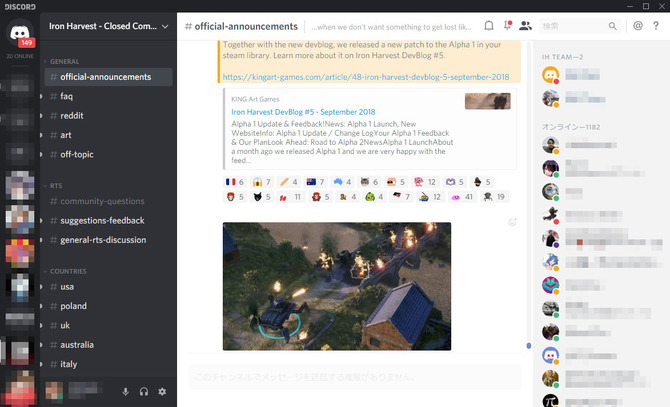This screenshot has height=407, width=670.
Task: Open help question mark icon
Action: 655,26
